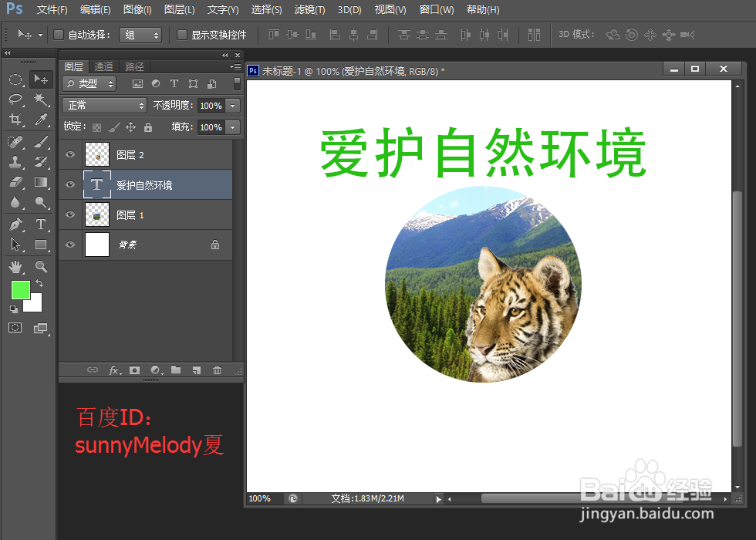
Task: Select the Zoom tool
Action: pyautogui.click(x=40, y=267)
